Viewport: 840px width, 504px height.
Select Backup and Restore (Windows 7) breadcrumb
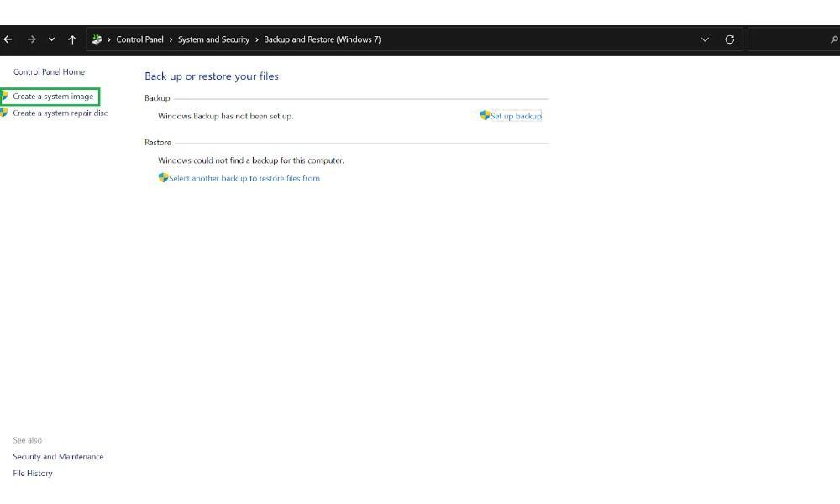pos(323,39)
